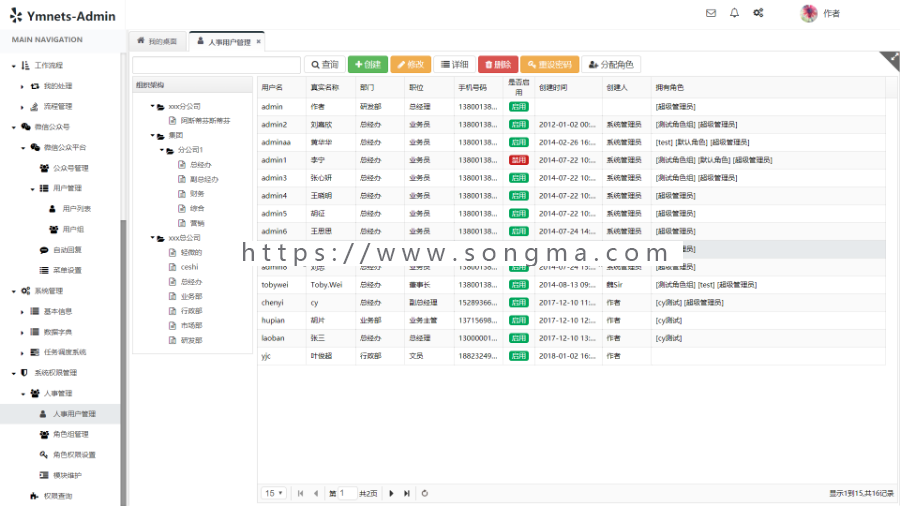
Task: Expand the 基本信息 submenu arrow
Action: [x=22, y=312]
